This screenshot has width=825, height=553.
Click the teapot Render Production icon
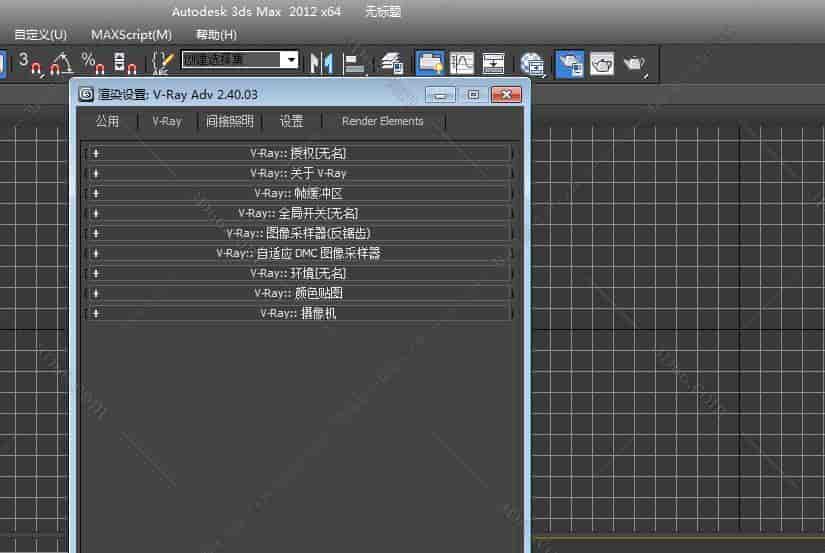(x=635, y=63)
